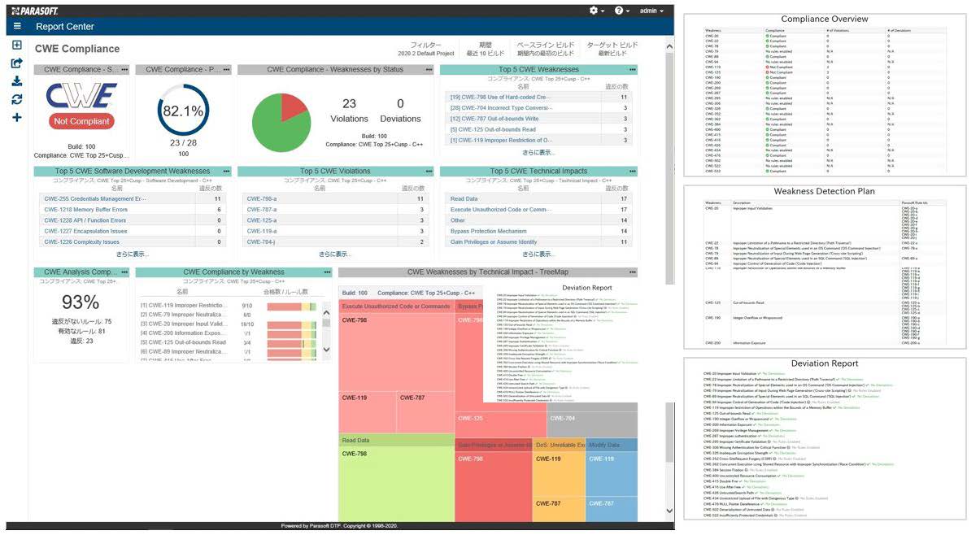Click the down arrow of weakness list scrollbar
The width and height of the screenshot is (980, 535).
click(327, 350)
